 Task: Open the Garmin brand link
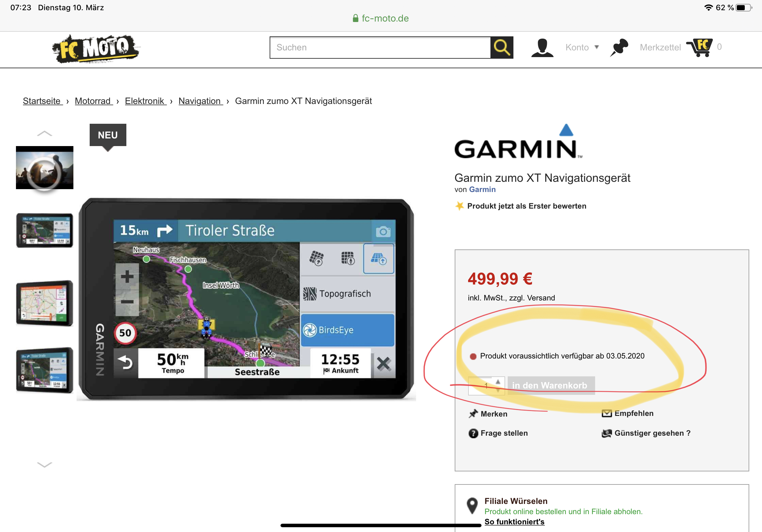[482, 189]
